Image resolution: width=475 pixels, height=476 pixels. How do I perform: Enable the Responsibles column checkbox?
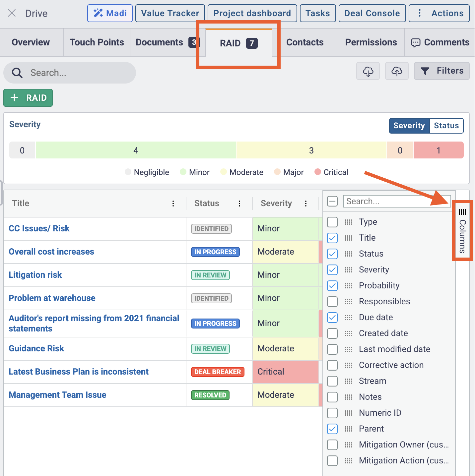pyautogui.click(x=332, y=301)
